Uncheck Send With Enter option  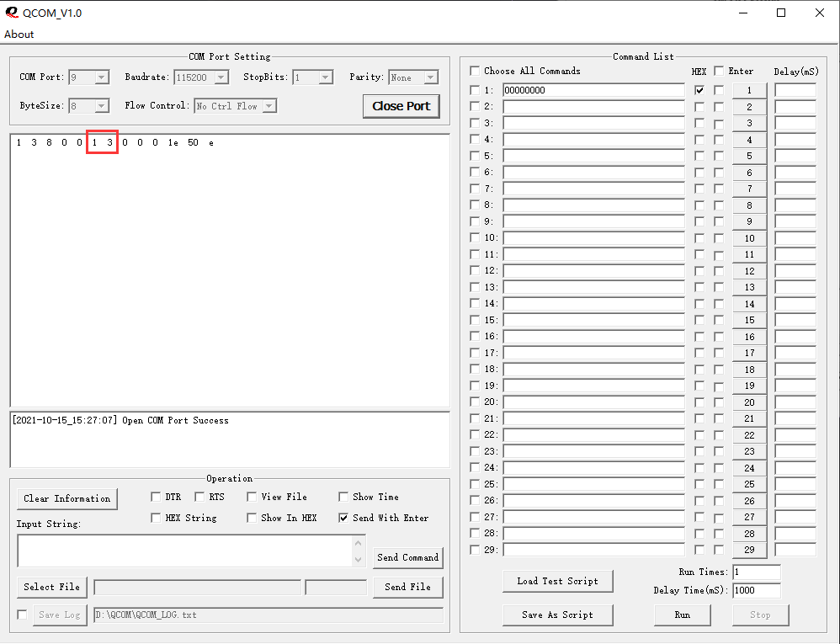343,518
